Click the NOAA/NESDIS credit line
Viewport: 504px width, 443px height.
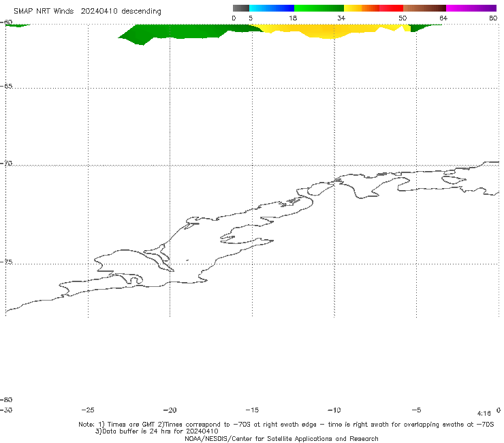pyautogui.click(x=281, y=438)
